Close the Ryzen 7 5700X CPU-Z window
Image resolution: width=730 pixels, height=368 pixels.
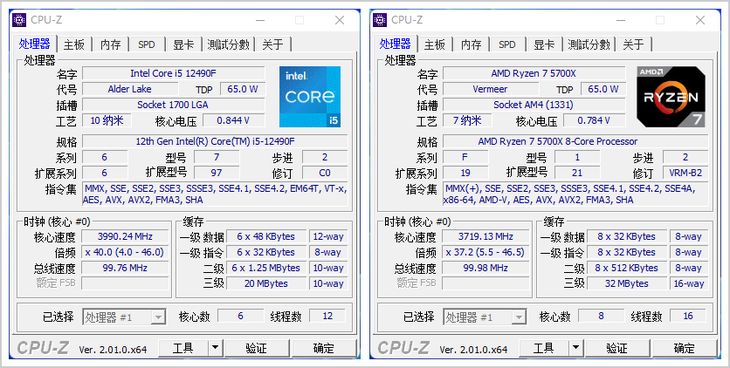point(700,20)
